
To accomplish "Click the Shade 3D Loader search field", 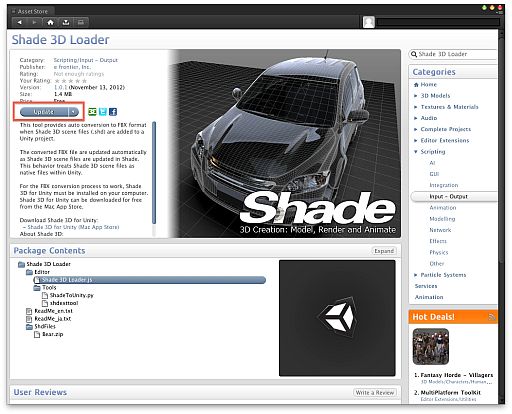I will coord(453,54).
